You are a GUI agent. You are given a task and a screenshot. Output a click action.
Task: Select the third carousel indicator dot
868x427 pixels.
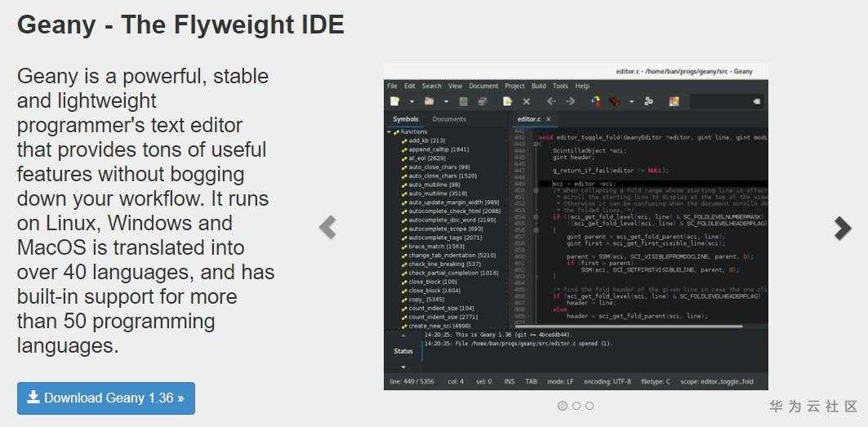(590, 406)
